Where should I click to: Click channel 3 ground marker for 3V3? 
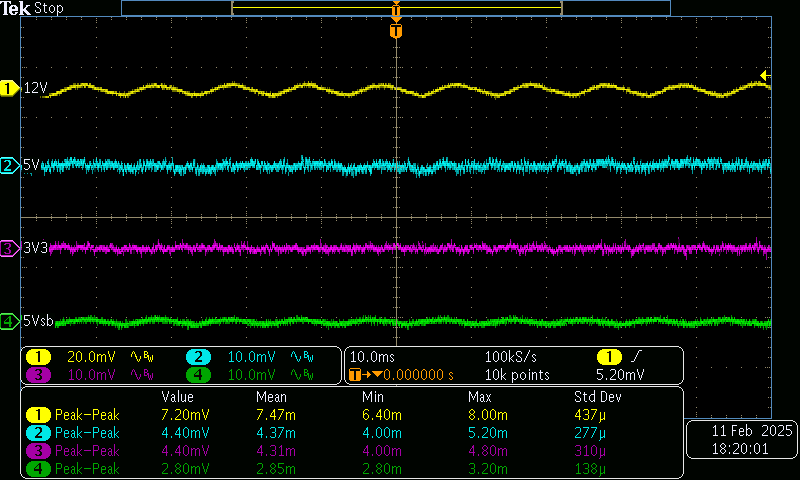(x=9, y=249)
